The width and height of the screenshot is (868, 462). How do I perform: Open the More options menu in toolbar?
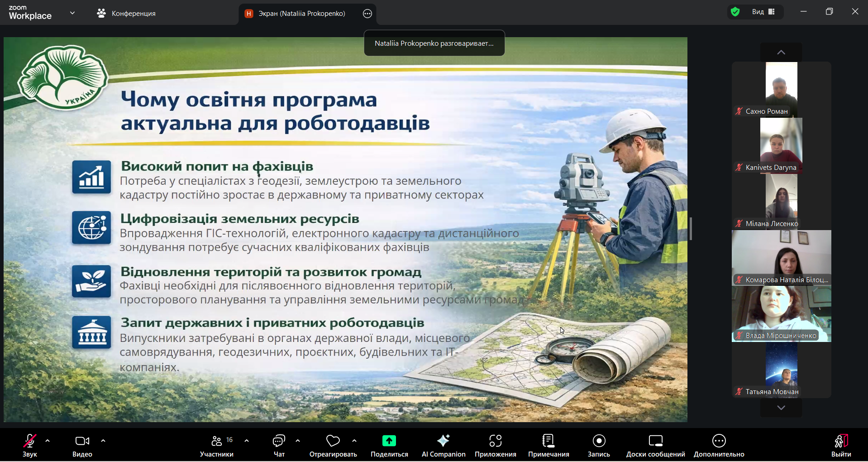pos(719,446)
